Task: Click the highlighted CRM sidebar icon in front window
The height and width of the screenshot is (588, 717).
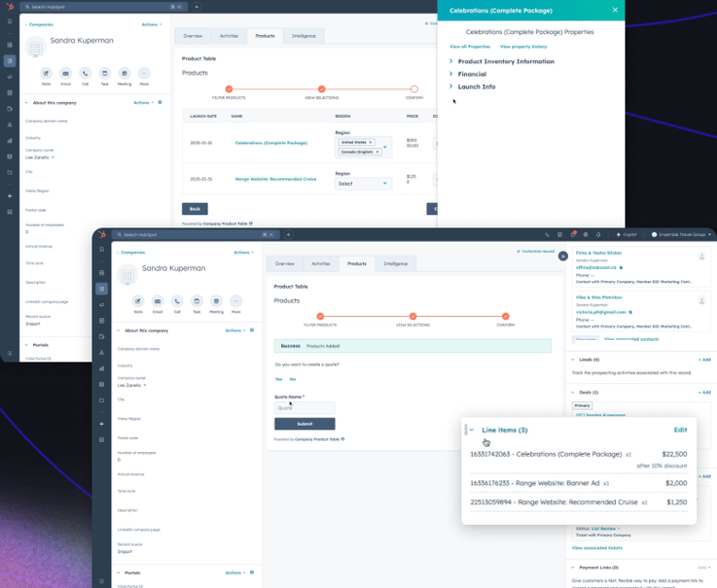Action: pyautogui.click(x=102, y=289)
